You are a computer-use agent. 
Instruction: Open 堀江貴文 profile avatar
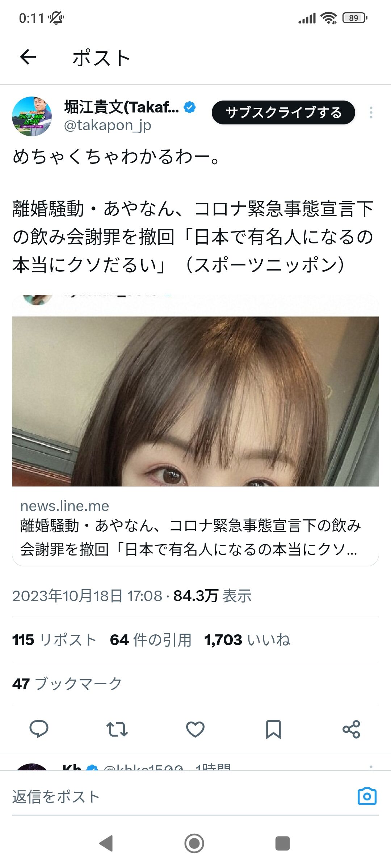tap(32, 116)
